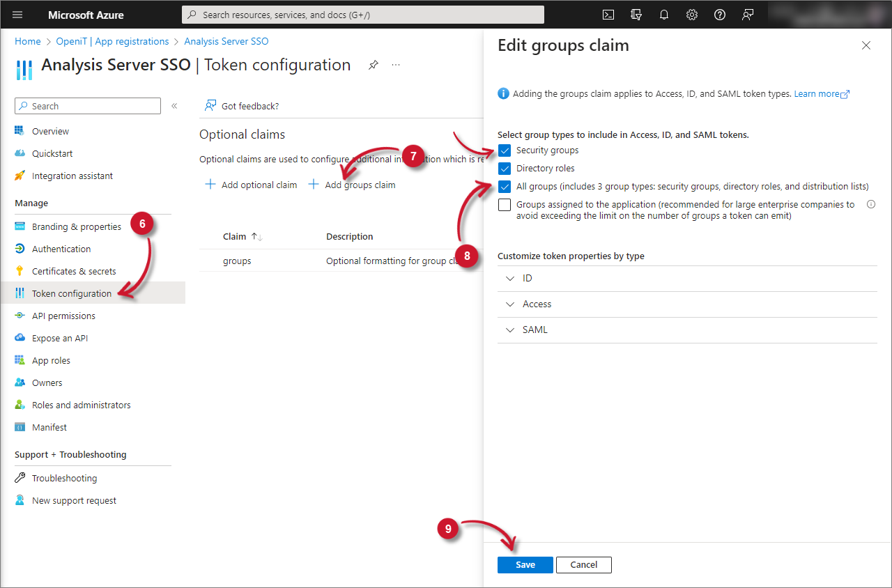The image size is (892, 588).
Task: Disable the Directory roles checkbox
Action: pos(505,168)
